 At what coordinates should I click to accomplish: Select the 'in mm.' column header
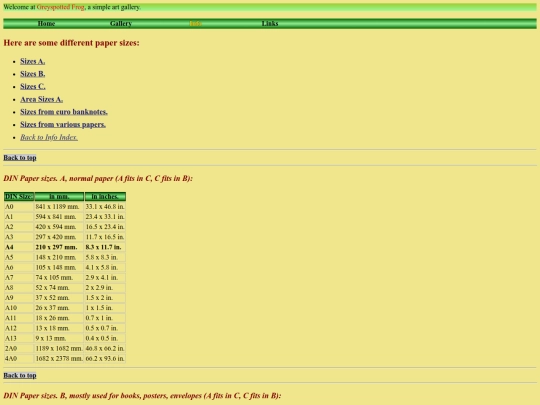coord(59,197)
